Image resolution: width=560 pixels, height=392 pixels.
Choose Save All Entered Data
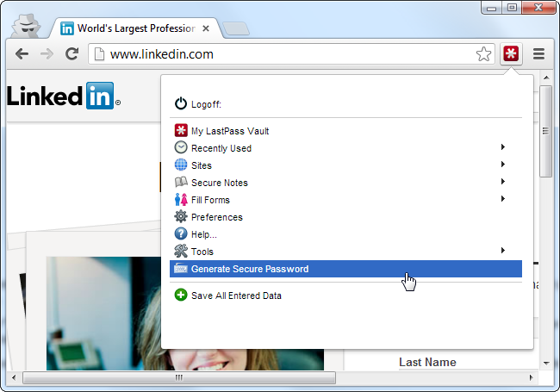pos(345,296)
